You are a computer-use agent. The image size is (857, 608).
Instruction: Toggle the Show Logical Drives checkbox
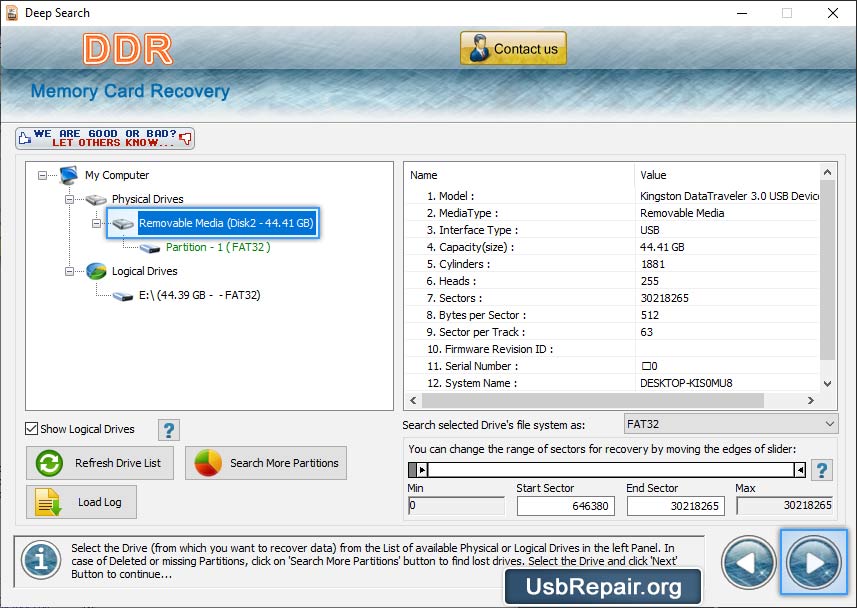[x=32, y=429]
